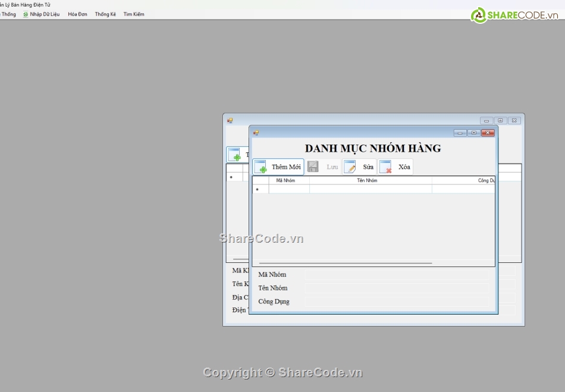This screenshot has height=392, width=565.
Task: Click the Xóa delete button
Action: click(x=395, y=167)
